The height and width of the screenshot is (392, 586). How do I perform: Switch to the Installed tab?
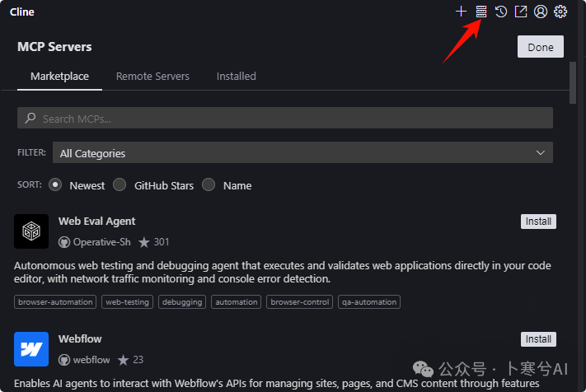236,76
